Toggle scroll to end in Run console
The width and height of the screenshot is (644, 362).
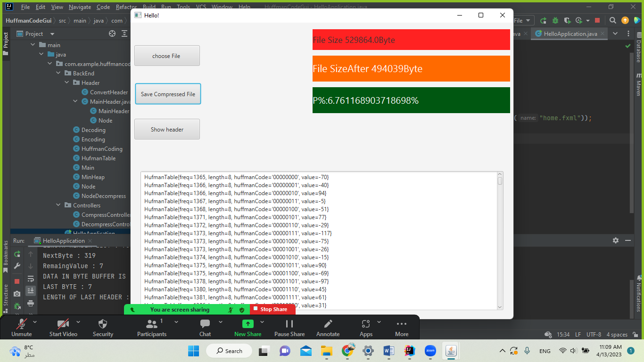click(x=31, y=291)
